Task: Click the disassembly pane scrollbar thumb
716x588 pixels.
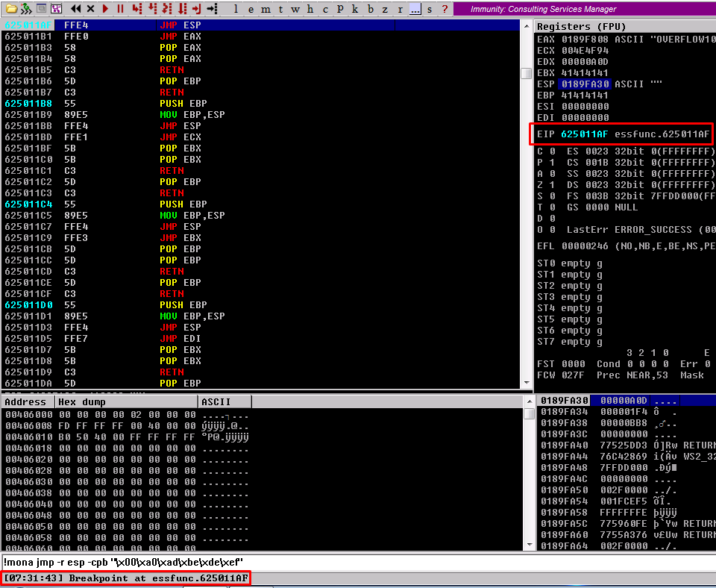Action: point(526,73)
